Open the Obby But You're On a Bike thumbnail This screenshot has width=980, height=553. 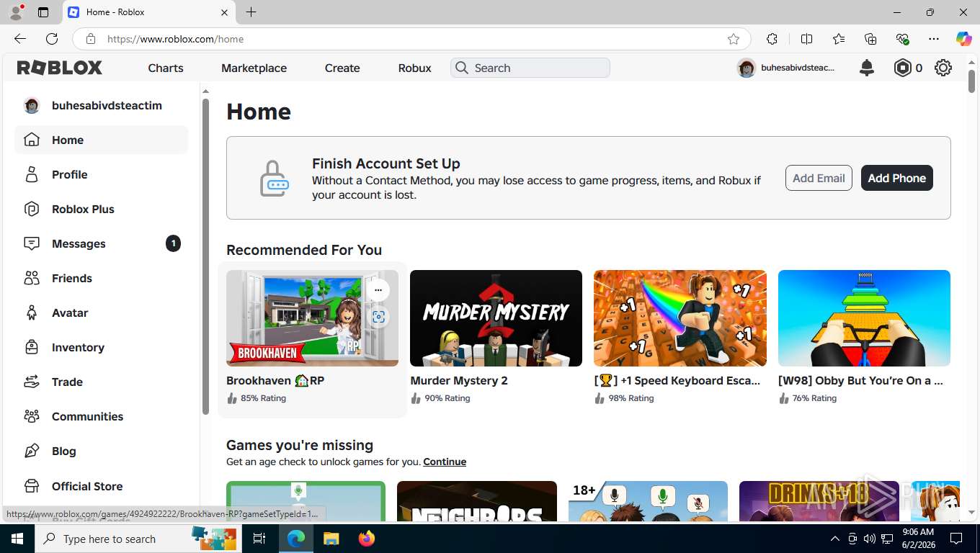(864, 318)
